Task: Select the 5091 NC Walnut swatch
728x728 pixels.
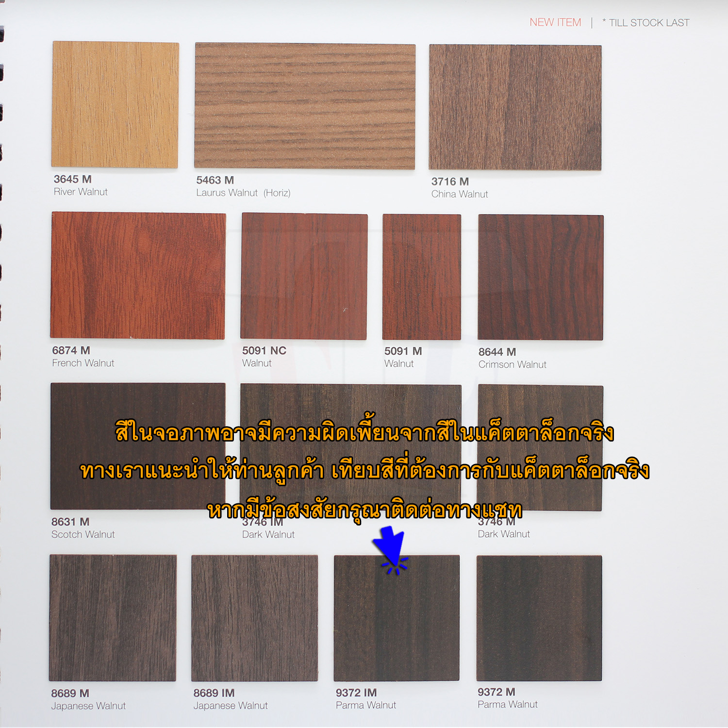Action: (304, 276)
